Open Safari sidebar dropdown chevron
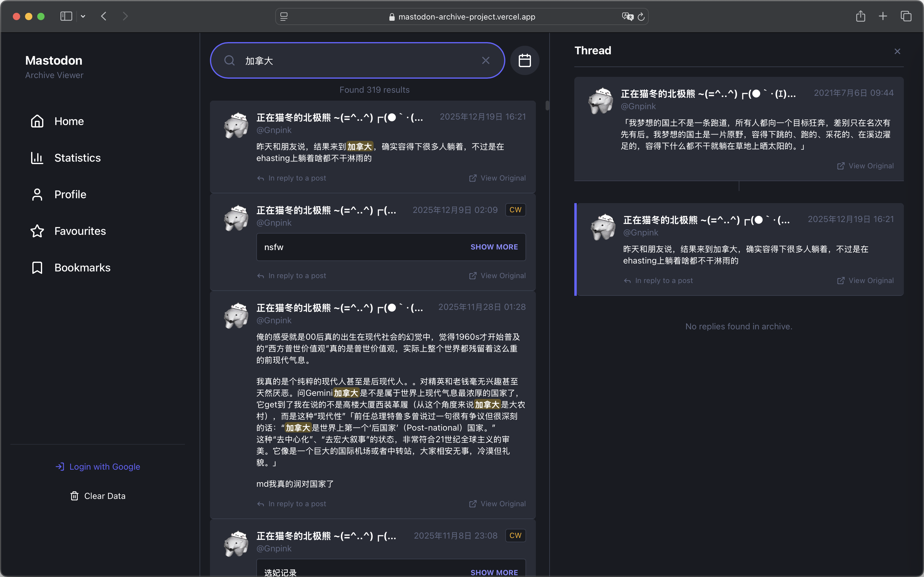924x577 pixels. [83, 16]
